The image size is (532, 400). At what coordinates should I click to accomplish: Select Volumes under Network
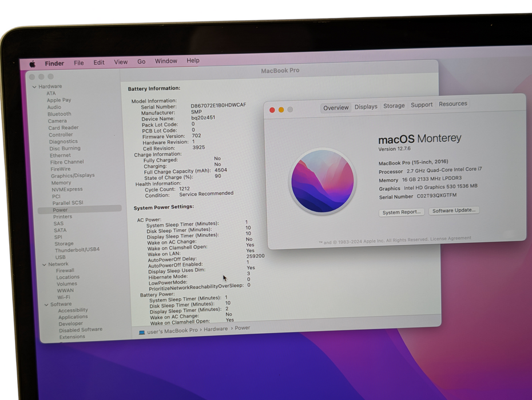[66, 284]
